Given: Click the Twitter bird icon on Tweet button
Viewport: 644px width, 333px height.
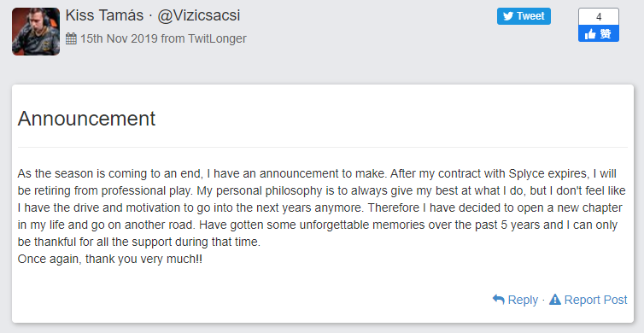Looking at the screenshot, I should click(x=508, y=16).
